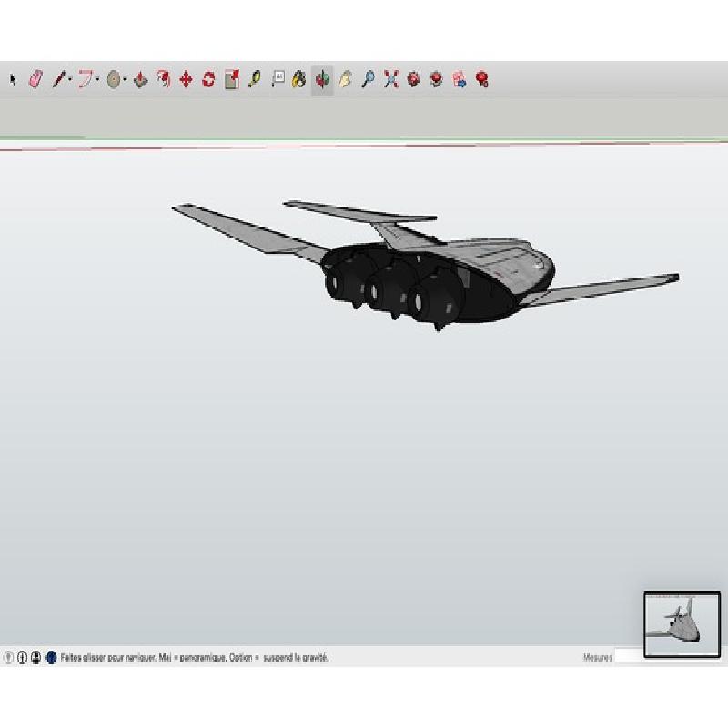Activate the Rotate tool
This screenshot has width=728, height=728.
(208, 80)
